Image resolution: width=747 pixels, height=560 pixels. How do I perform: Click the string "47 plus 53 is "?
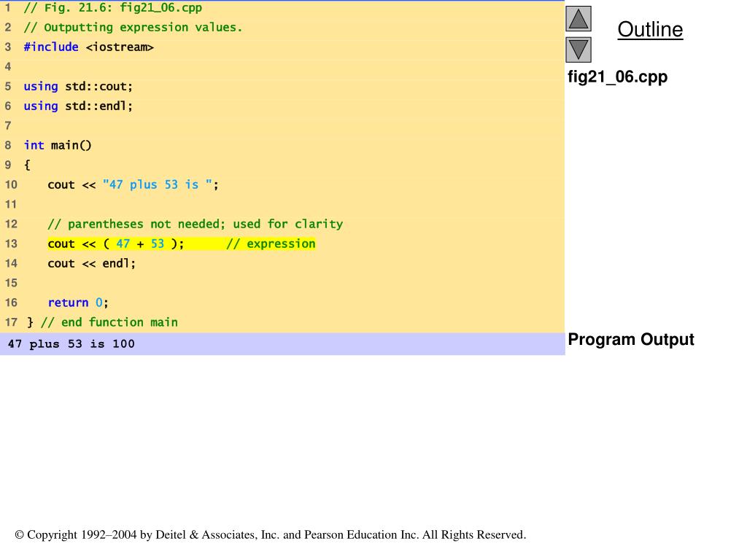click(x=158, y=184)
